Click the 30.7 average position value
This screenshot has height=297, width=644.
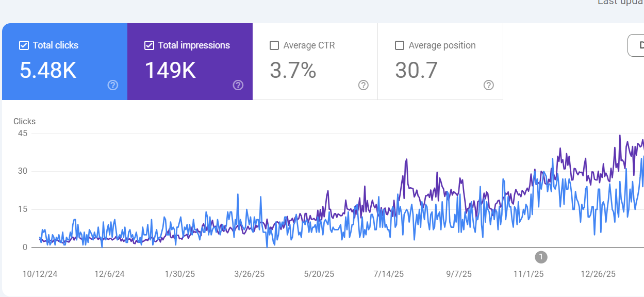pyautogui.click(x=416, y=70)
